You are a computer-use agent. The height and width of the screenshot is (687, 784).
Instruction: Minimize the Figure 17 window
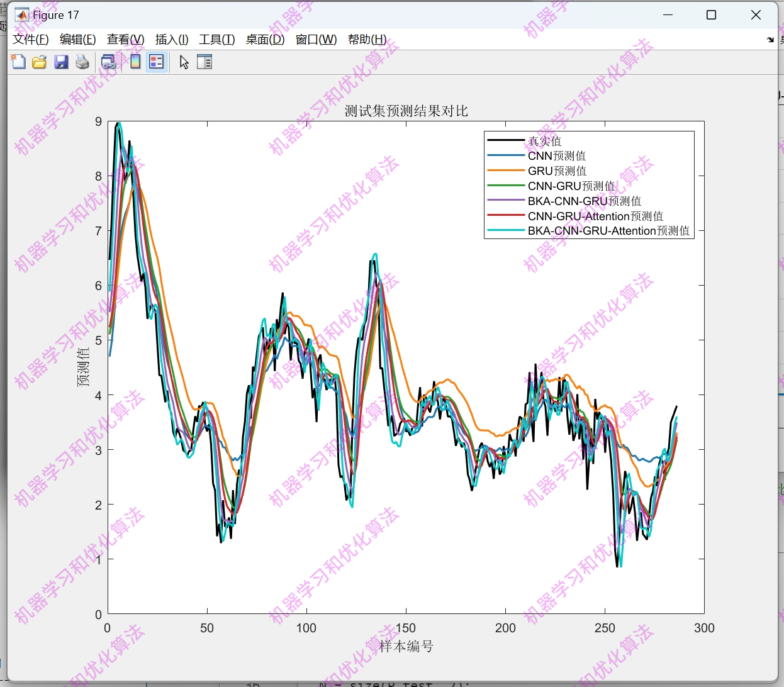[x=668, y=15]
